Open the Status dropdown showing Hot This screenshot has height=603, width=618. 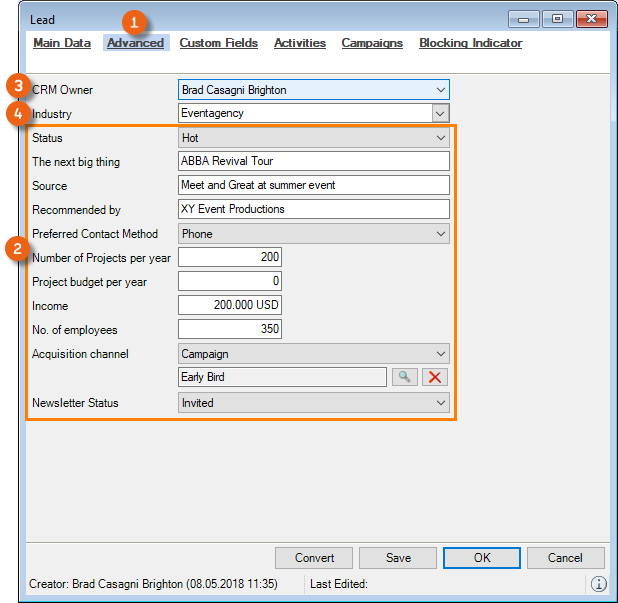pos(441,138)
